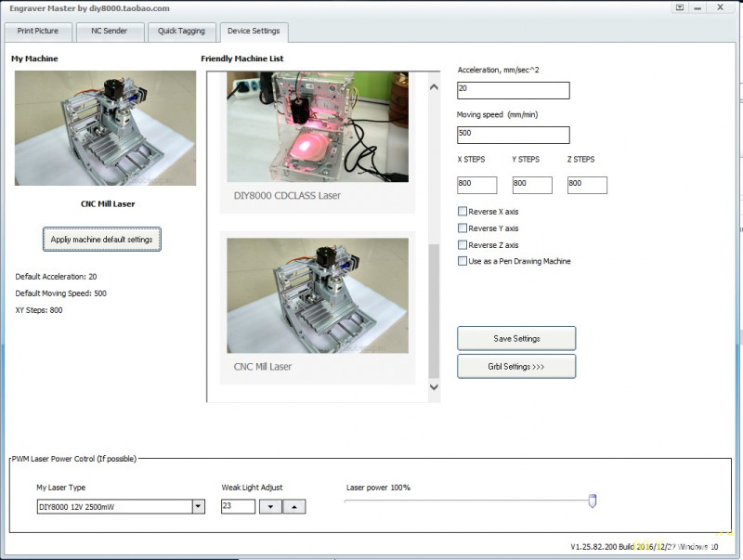Minimize the Engraver Master window

click(697, 7)
